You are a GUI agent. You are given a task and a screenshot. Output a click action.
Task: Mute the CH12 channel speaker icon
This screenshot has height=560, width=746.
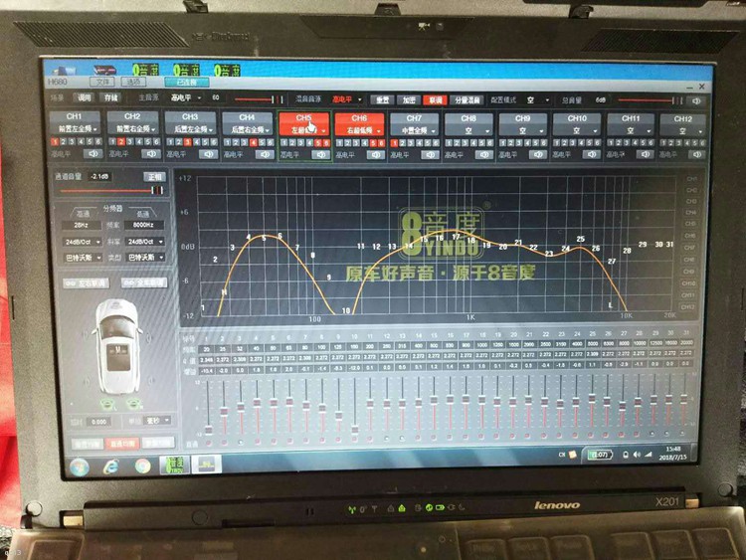pos(696,154)
